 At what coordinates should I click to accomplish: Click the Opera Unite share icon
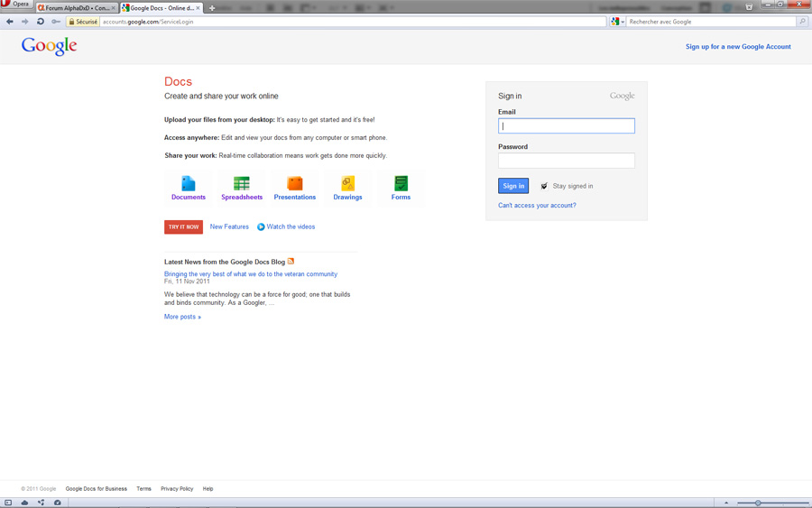coord(41,503)
